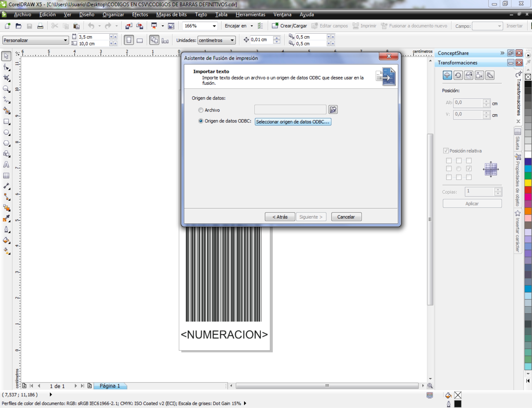Click the Paste icon
Viewport: 532px width, 408px height.
76,26
